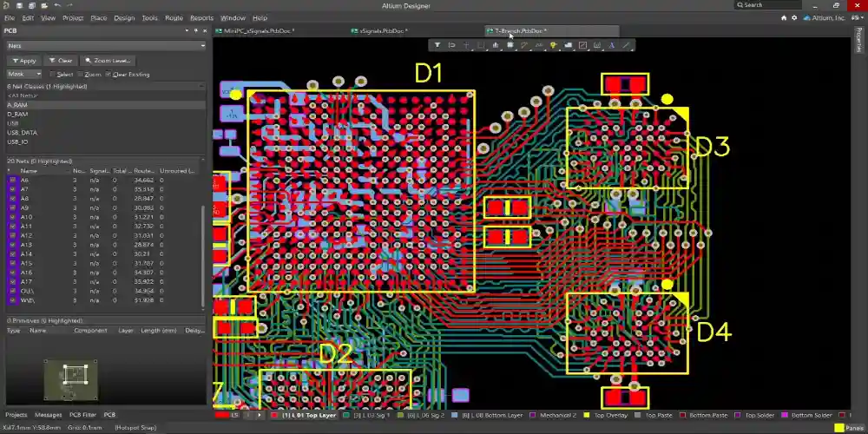Collapse the Net Classes section

point(201,86)
